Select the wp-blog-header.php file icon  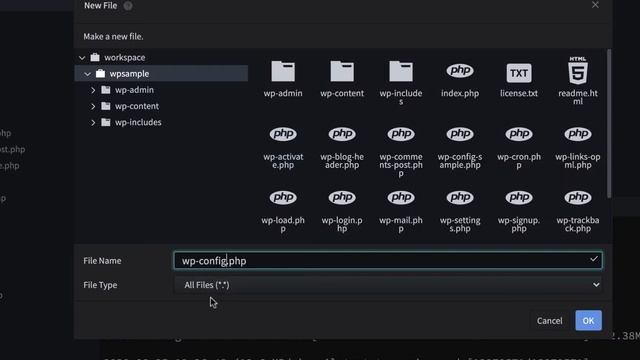pyautogui.click(x=342, y=134)
